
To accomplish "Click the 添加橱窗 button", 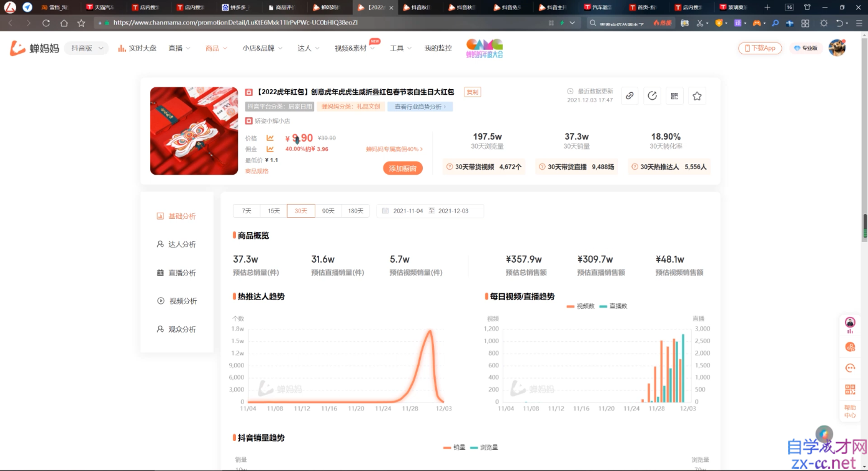I will pyautogui.click(x=403, y=168).
